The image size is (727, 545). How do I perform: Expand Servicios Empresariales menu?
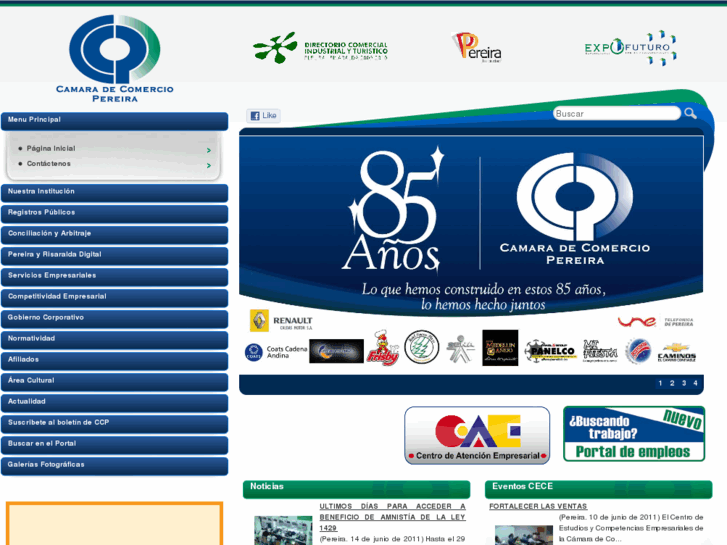pyautogui.click(x=115, y=276)
